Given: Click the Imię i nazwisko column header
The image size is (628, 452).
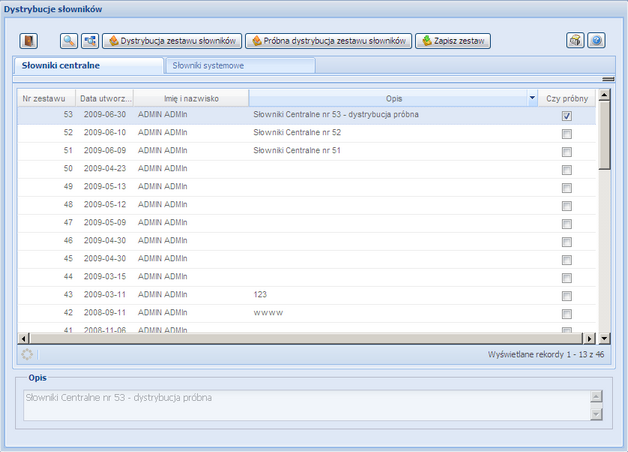Looking at the screenshot, I should 191,98.
